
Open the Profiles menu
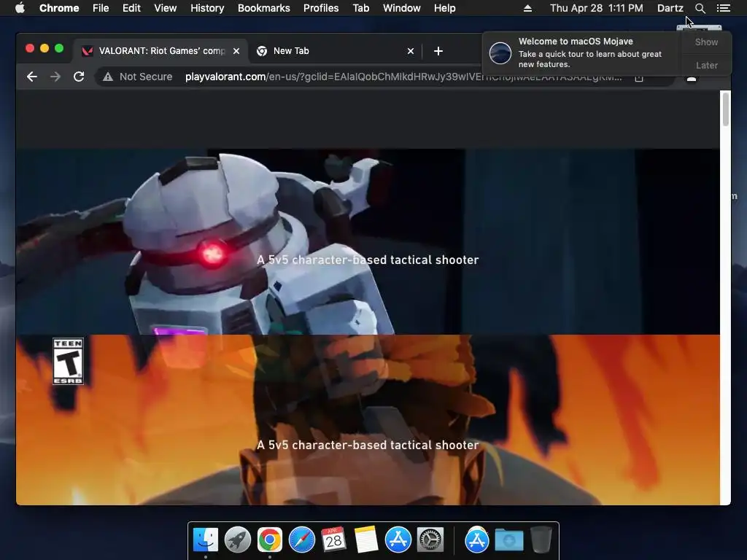point(321,8)
